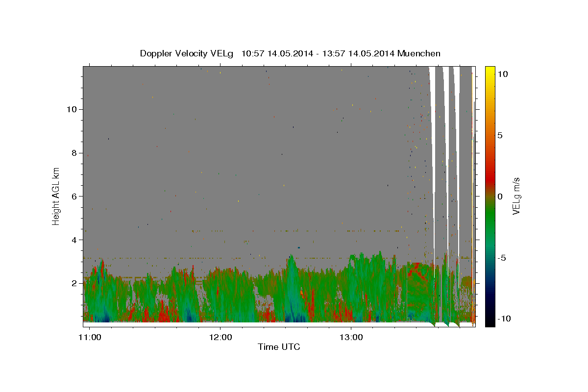The width and height of the screenshot is (588, 392).
Task: Click the colorbar label '0'
Action: (500, 196)
